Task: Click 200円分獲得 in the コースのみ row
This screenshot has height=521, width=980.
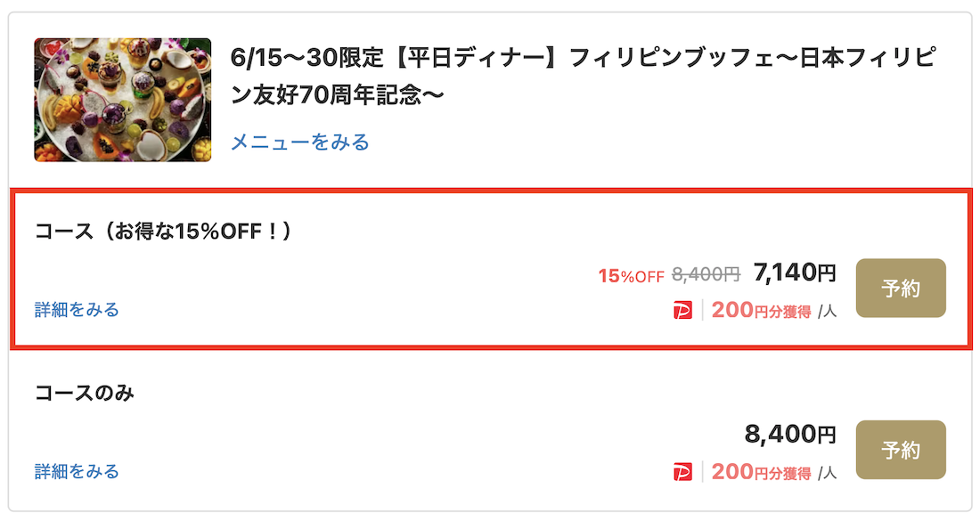Action: click(x=761, y=472)
